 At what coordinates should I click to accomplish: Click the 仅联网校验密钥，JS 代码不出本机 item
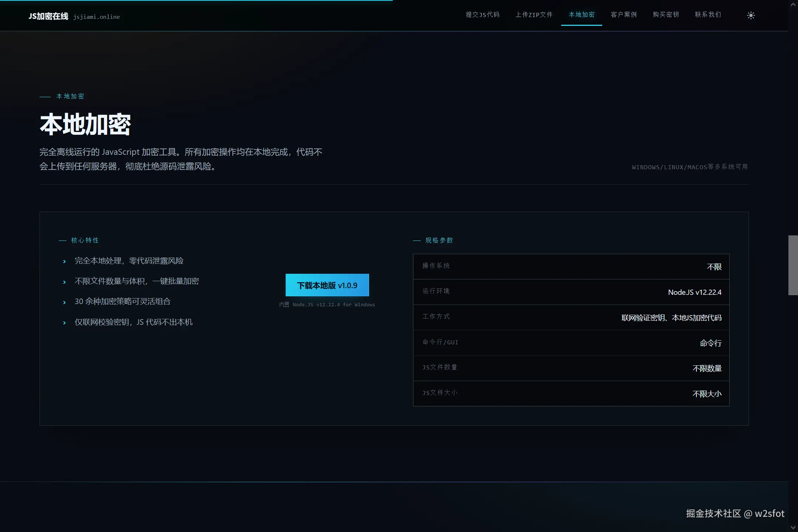click(134, 322)
